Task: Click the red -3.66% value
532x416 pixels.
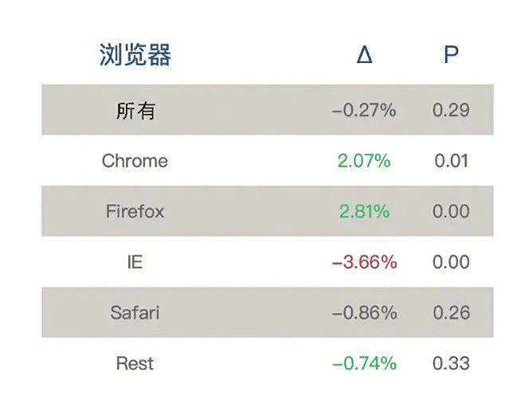Action: [364, 262]
